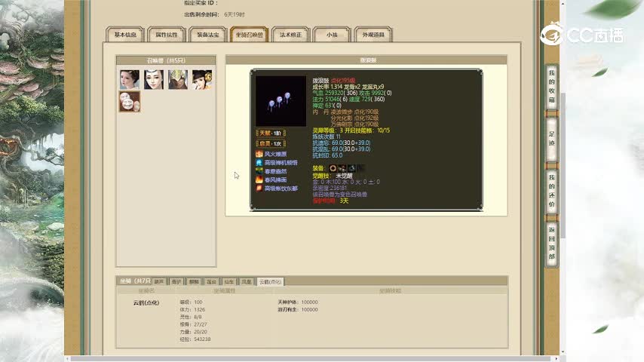Click the 春风拂面 skill icon
This screenshot has height=362, width=644.
click(x=259, y=180)
